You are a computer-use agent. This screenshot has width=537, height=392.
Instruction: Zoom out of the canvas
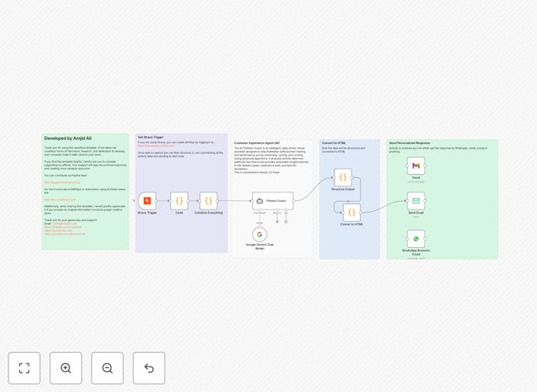107,368
